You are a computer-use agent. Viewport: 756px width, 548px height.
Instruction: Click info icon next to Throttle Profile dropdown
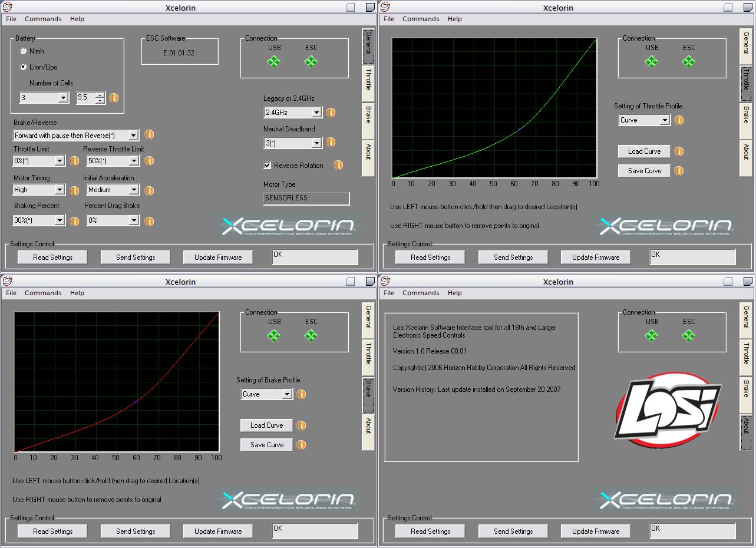coord(679,120)
